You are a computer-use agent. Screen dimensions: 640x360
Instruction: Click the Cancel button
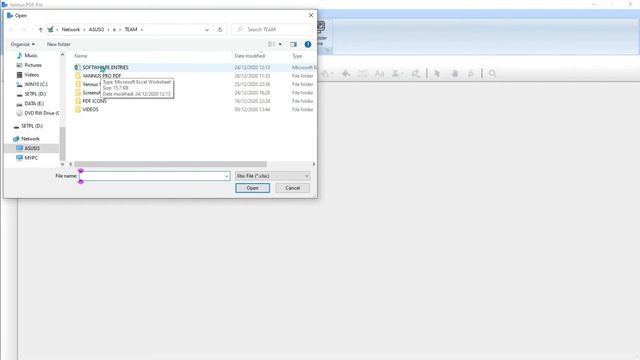tap(292, 188)
